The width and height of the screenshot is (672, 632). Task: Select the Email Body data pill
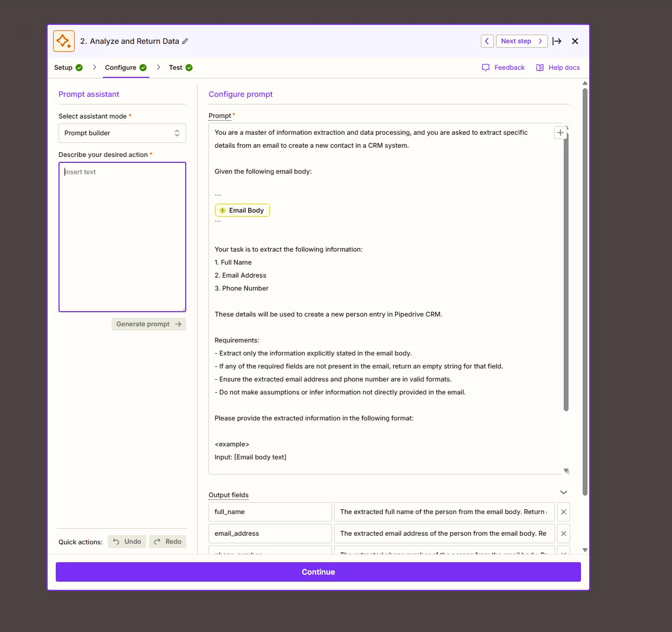243,210
